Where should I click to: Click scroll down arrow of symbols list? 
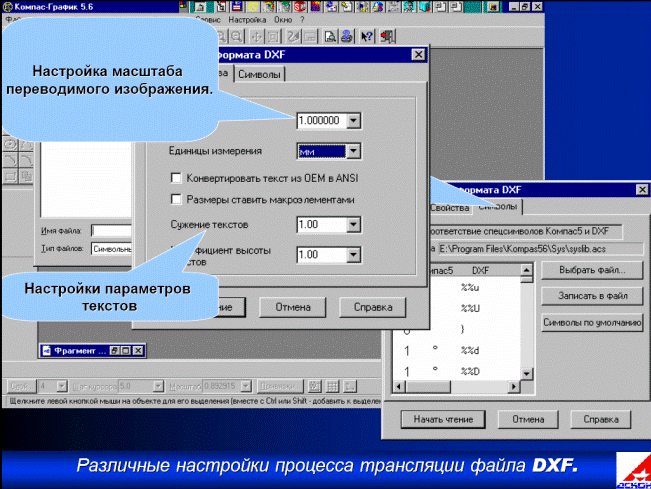pyautogui.click(x=526, y=373)
